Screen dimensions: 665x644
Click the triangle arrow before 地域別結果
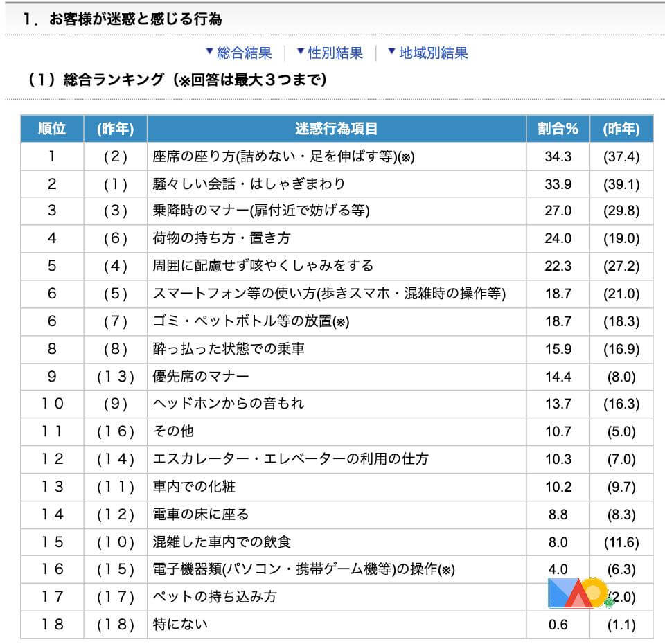(391, 53)
